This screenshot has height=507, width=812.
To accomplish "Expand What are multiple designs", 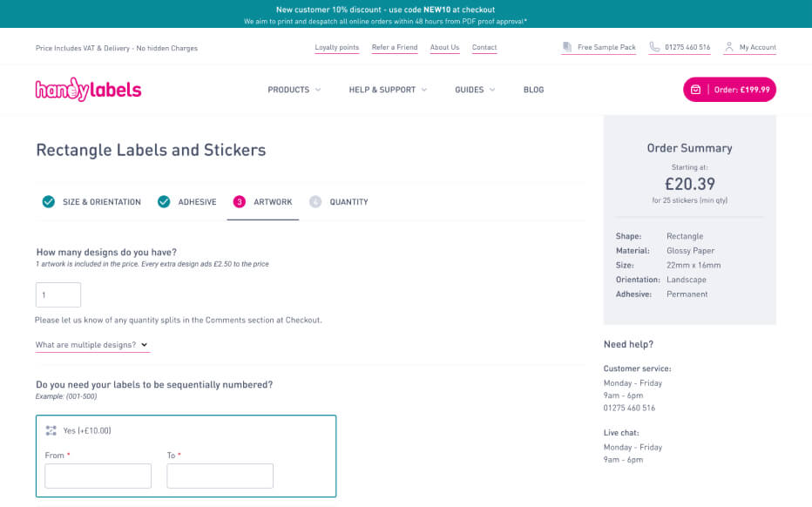I will click(91, 345).
